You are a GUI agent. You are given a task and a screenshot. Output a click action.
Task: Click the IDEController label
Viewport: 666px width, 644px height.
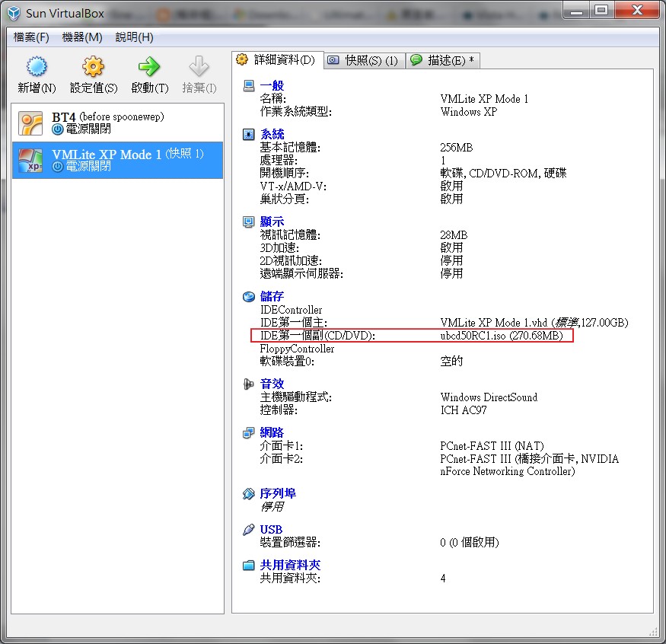coord(291,310)
